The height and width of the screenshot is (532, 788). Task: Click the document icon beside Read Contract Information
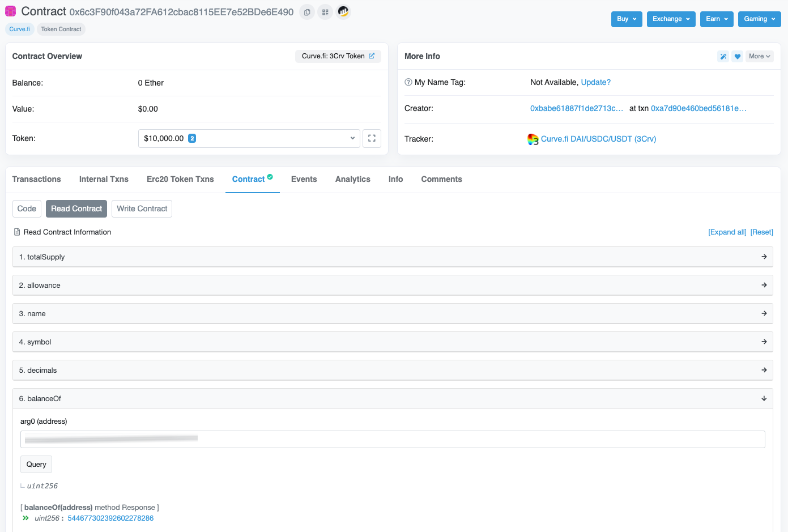coord(17,232)
